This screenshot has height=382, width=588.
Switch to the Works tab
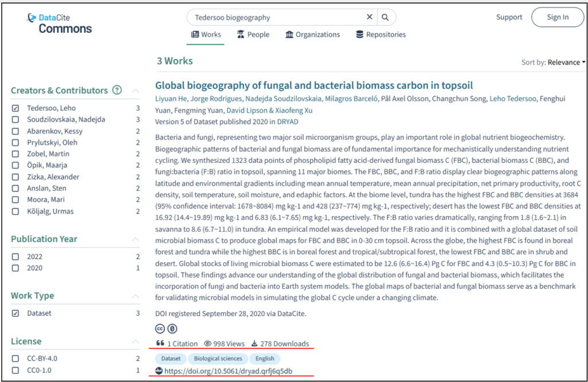point(206,34)
